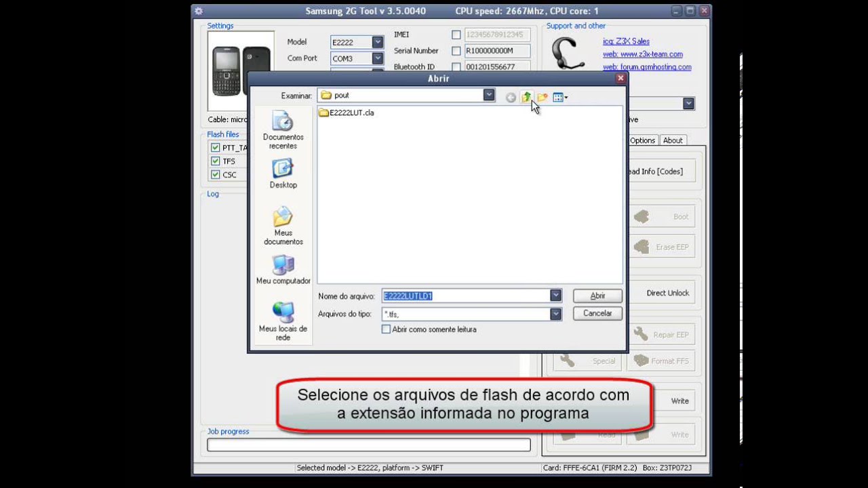The image size is (868, 488).
Task: Open Documentos recentes shortcut
Action: tap(283, 130)
